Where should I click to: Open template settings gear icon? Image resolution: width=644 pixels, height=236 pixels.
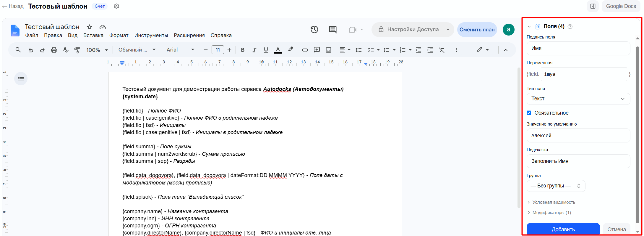point(116,6)
